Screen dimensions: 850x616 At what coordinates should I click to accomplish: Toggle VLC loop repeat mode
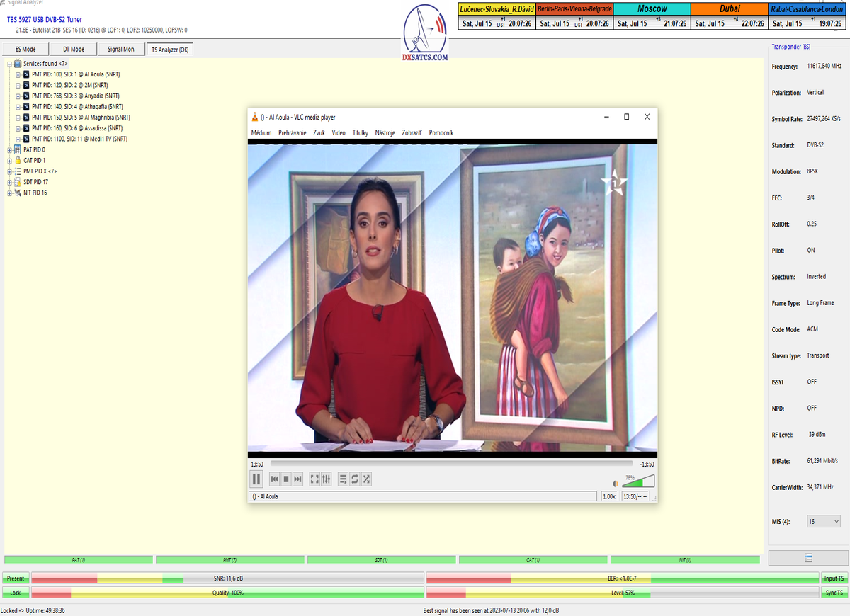pyautogui.click(x=355, y=479)
